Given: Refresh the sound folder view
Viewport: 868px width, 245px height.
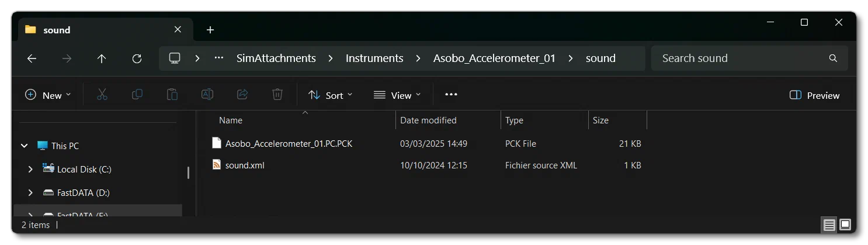Looking at the screenshot, I should click(x=137, y=58).
